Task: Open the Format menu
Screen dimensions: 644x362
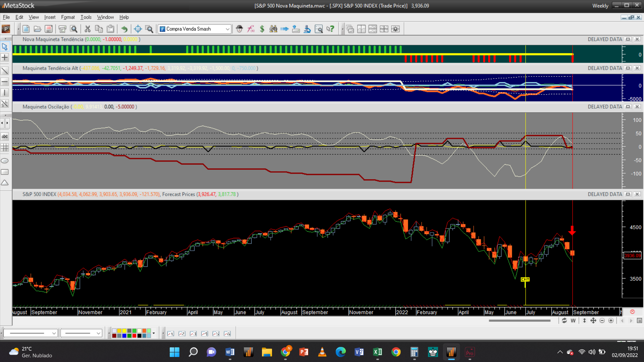Action: pos(68,17)
